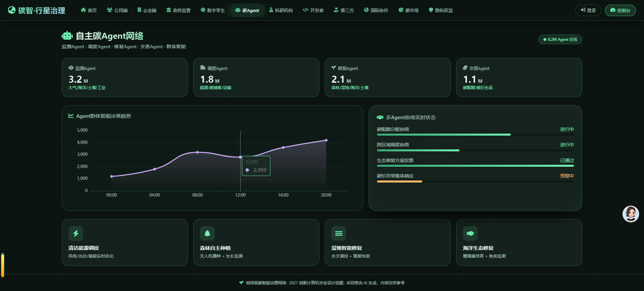Click the water waves icon for 湿地智能修复
The image size is (644, 291).
pos(339,233)
